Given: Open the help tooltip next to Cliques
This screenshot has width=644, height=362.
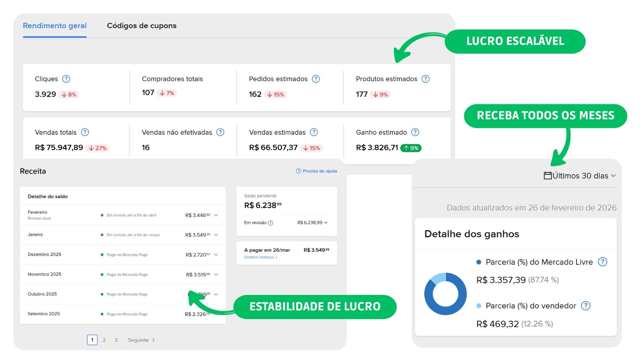Looking at the screenshot, I should [x=67, y=79].
